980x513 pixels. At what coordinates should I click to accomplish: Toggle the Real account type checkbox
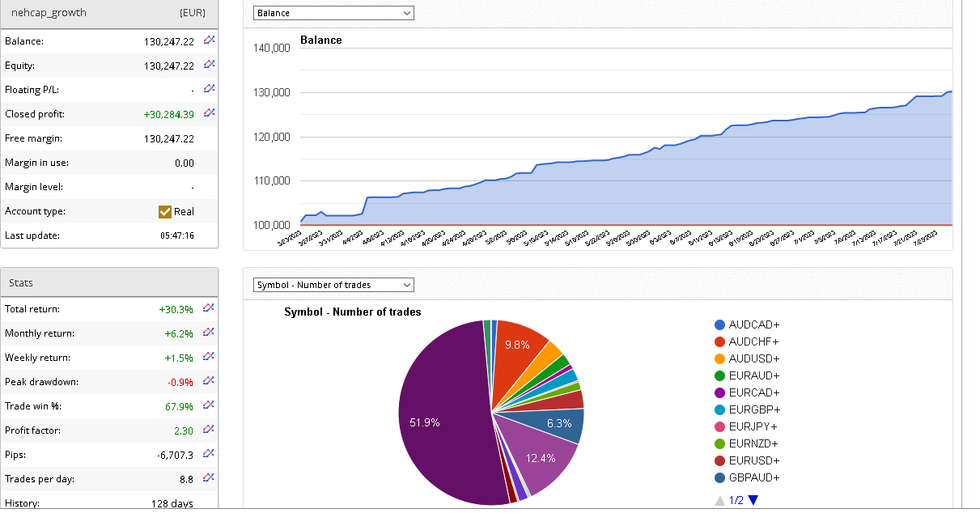(x=165, y=212)
